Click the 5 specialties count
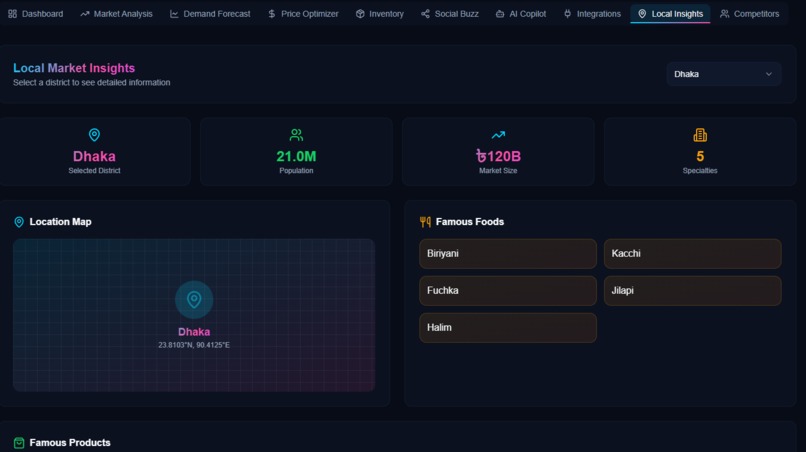806x452 pixels. tap(700, 156)
